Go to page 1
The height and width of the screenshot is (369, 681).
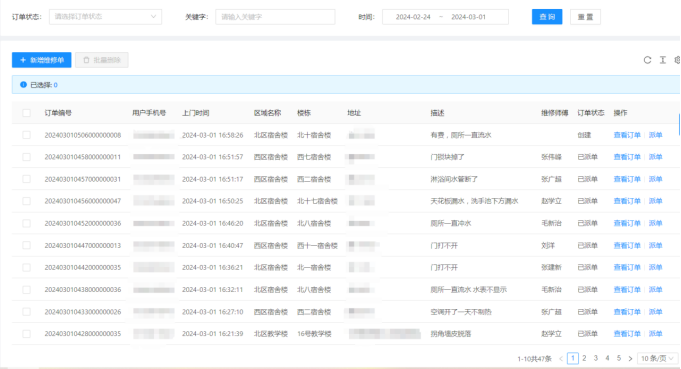click(573, 358)
